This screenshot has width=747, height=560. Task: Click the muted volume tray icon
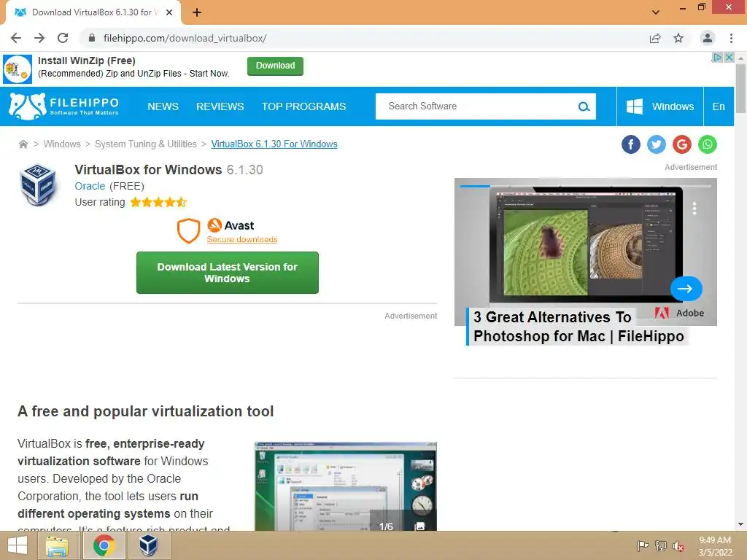[x=678, y=546]
